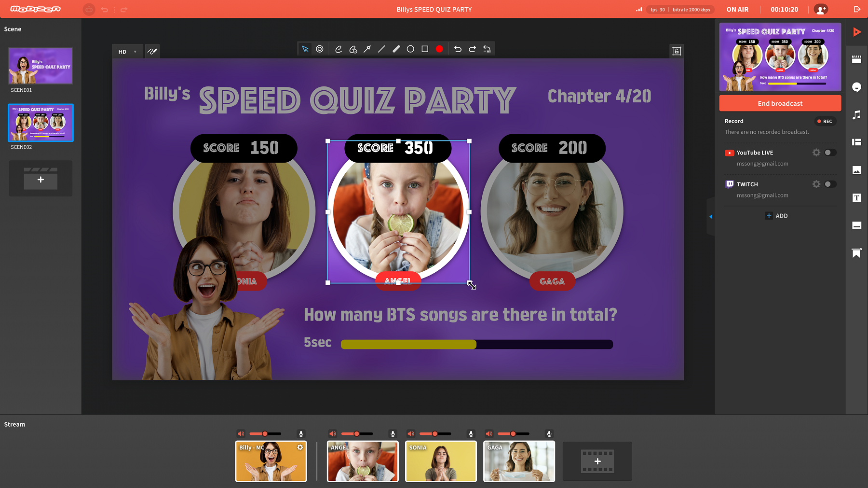Open YouTube LIVE settings gear
The height and width of the screenshot is (488, 868).
point(816,153)
